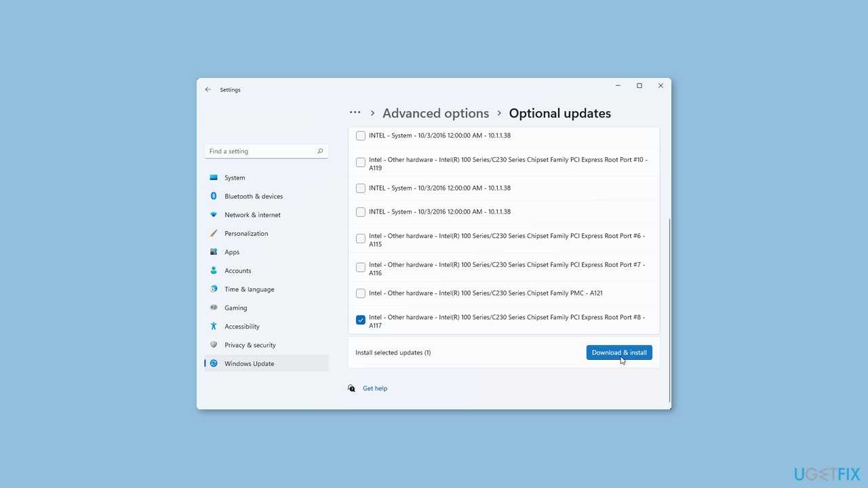This screenshot has width=868, height=488.
Task: Select the Chipset Family PMC - A121 checkbox
Action: 361,293
